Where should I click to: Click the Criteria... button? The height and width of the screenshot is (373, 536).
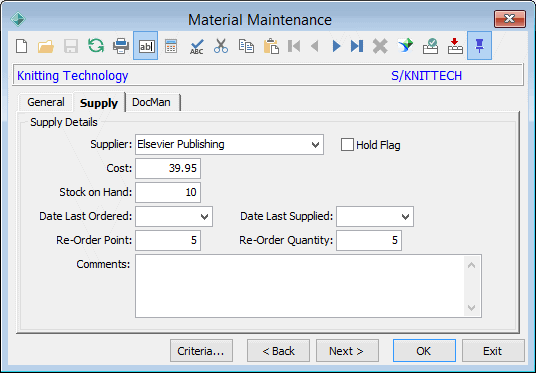pyautogui.click(x=201, y=351)
